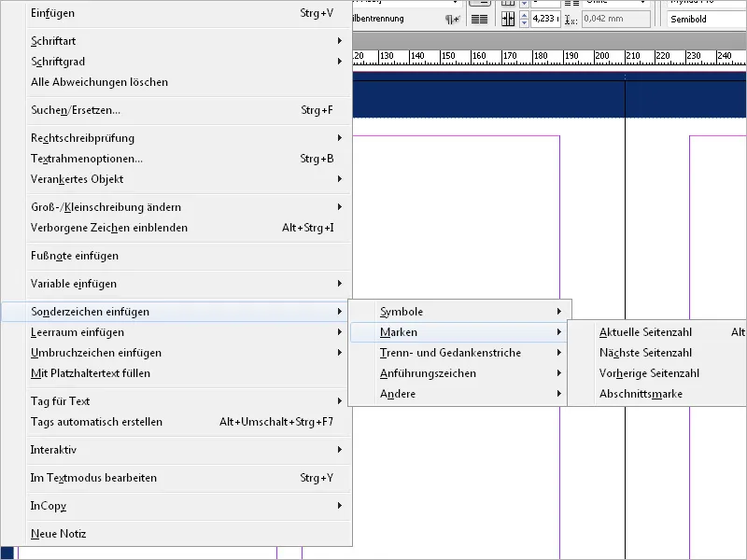Click the justified text lines icon in the toolbar
This screenshot has width=747, height=560.
coord(479,18)
